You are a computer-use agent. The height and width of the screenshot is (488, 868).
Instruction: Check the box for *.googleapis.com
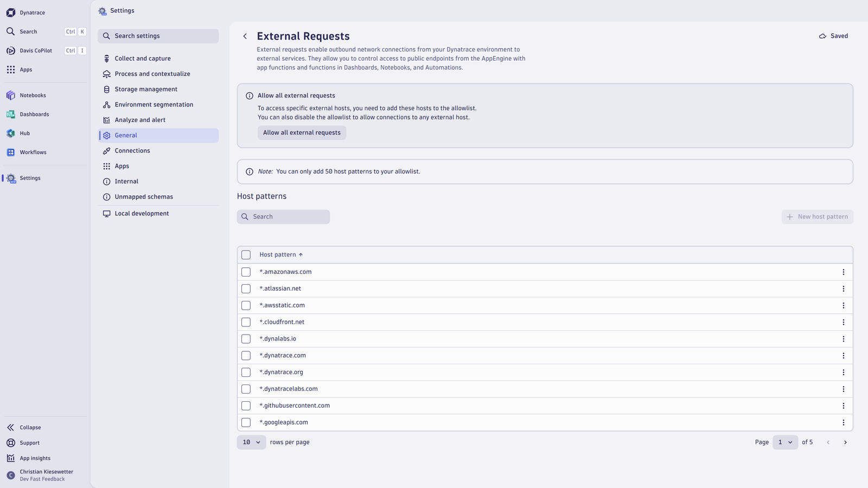[x=246, y=422]
